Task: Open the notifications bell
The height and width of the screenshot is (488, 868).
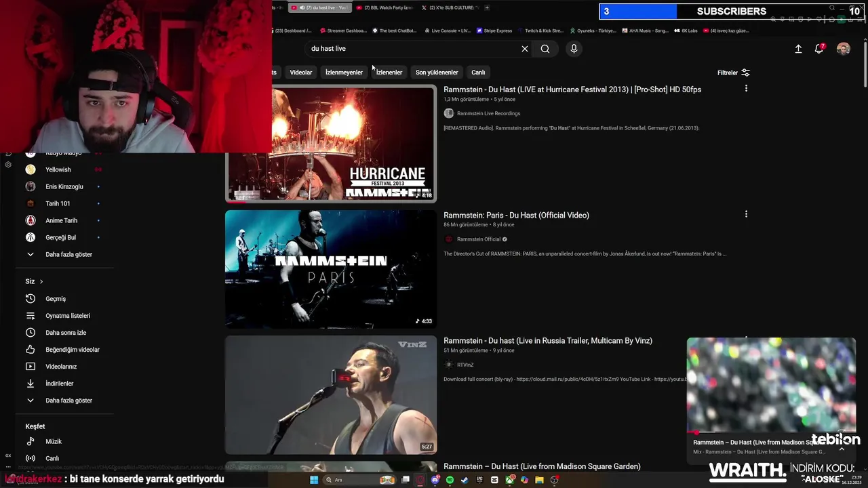Action: [x=819, y=49]
